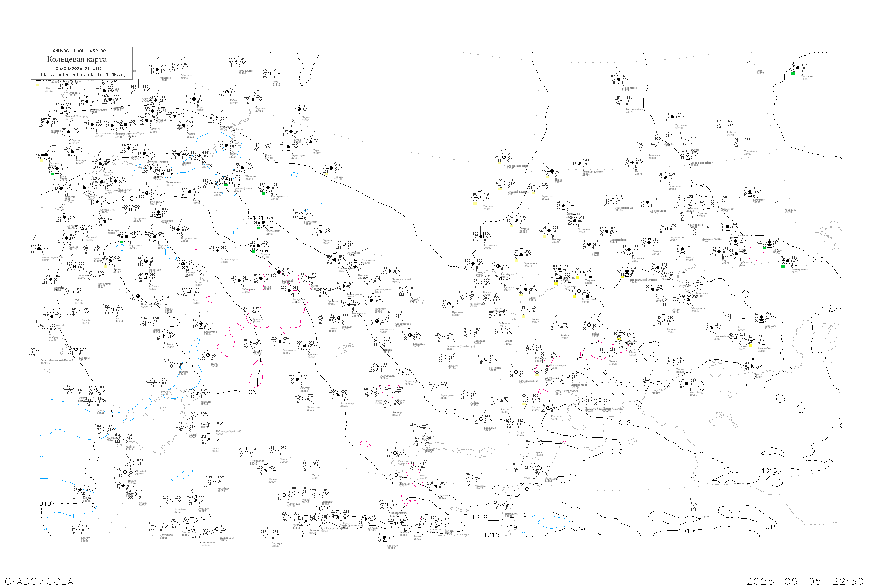Click the 1010 isobar label near Бугульма
Screen dimensions: 882x588
coord(126,198)
